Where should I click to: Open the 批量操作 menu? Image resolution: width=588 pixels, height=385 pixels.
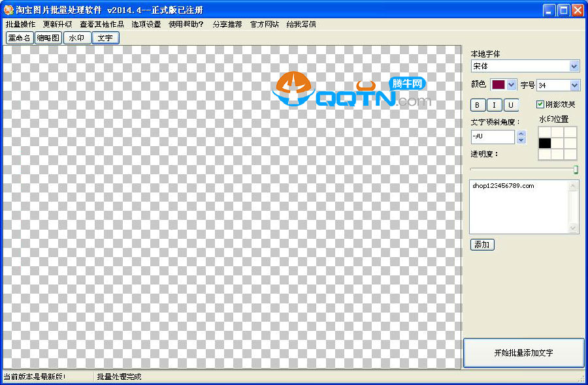[20, 24]
